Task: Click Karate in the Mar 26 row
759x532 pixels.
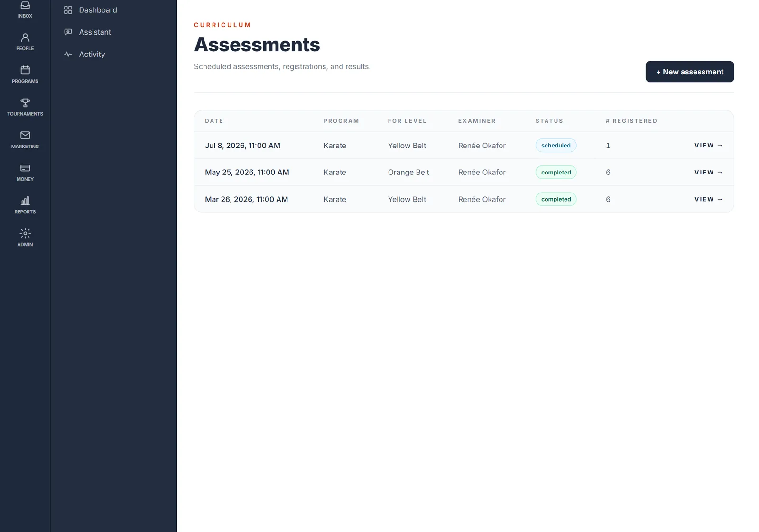Action: [x=335, y=200]
